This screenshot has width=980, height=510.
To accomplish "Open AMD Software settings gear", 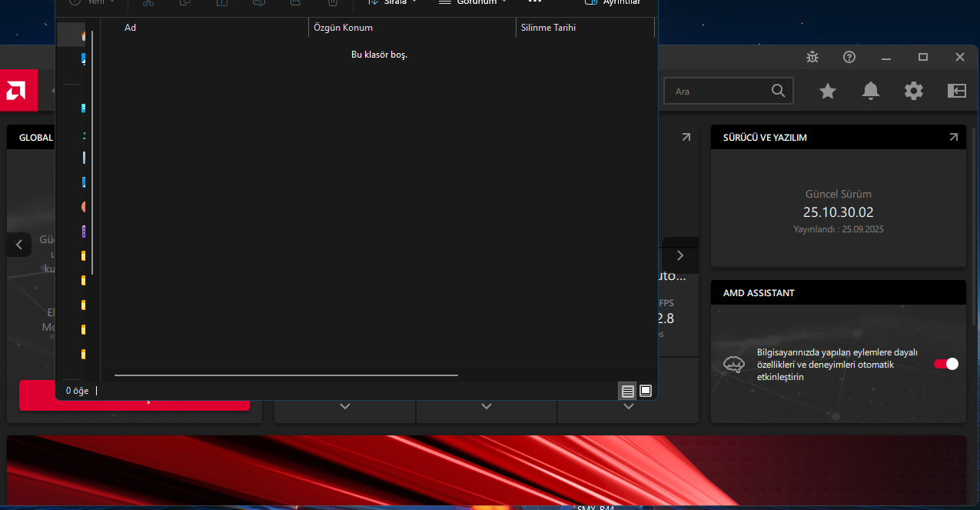I will click(914, 91).
